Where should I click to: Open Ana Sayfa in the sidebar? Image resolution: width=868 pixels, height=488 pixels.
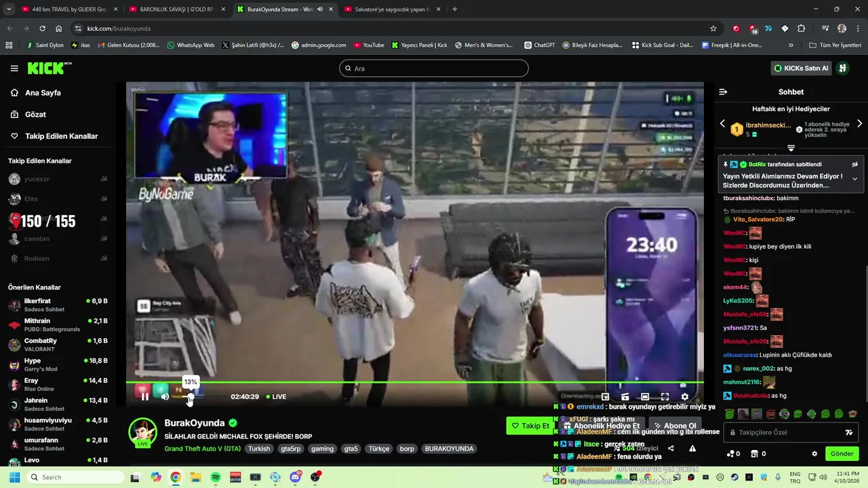[x=43, y=93]
